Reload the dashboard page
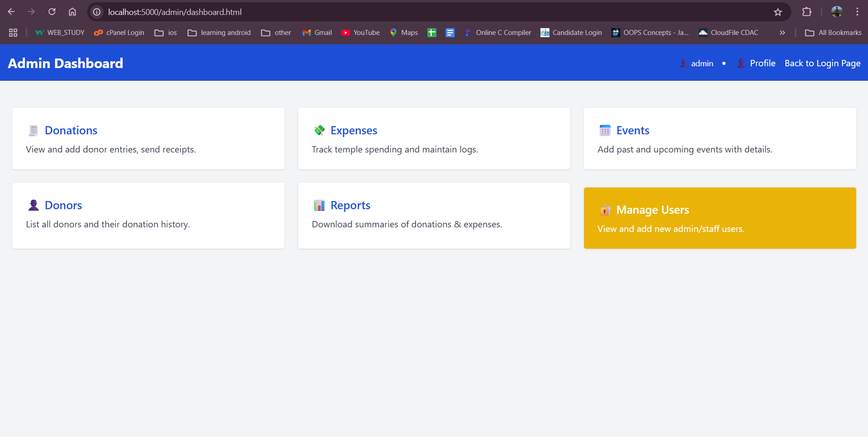 (x=52, y=12)
